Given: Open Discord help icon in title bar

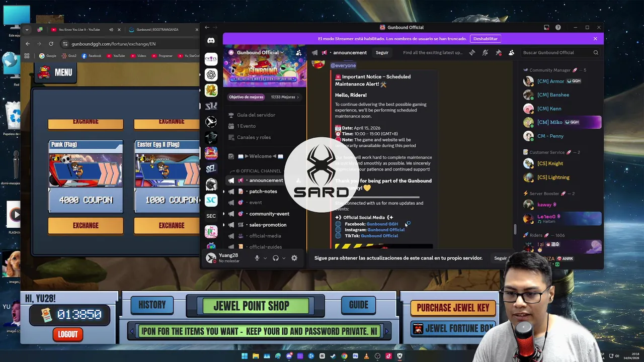Looking at the screenshot, I should click(x=558, y=27).
